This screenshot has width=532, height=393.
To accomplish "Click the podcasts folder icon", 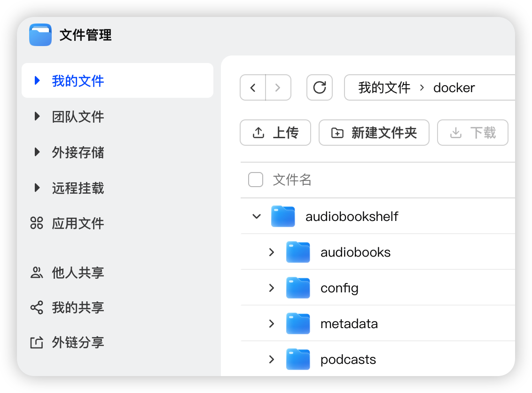I will [298, 360].
